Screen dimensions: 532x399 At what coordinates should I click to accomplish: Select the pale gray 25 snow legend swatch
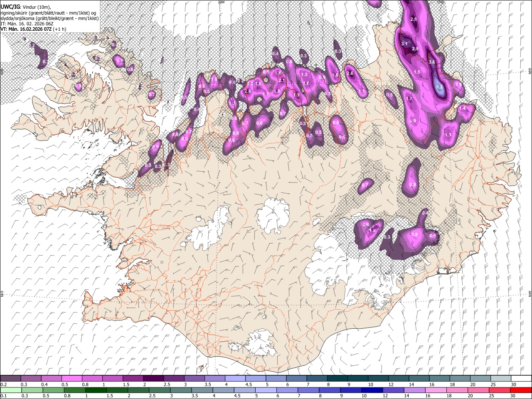pyautogui.click(x=500, y=379)
